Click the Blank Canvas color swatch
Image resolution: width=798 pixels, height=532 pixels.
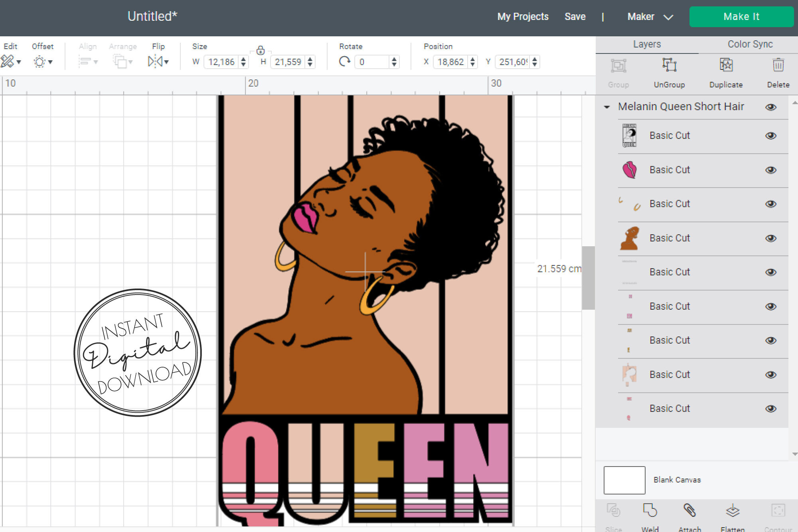pos(624,480)
